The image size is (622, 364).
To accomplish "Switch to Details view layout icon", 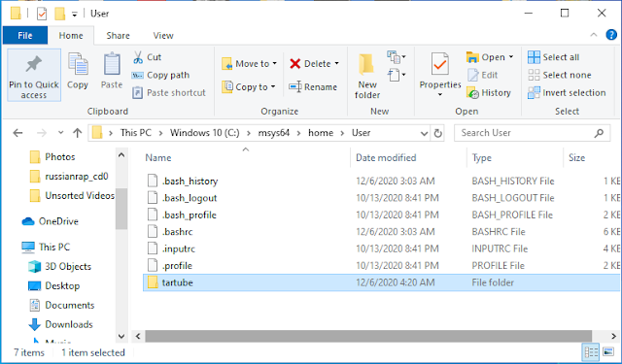I will [591, 352].
